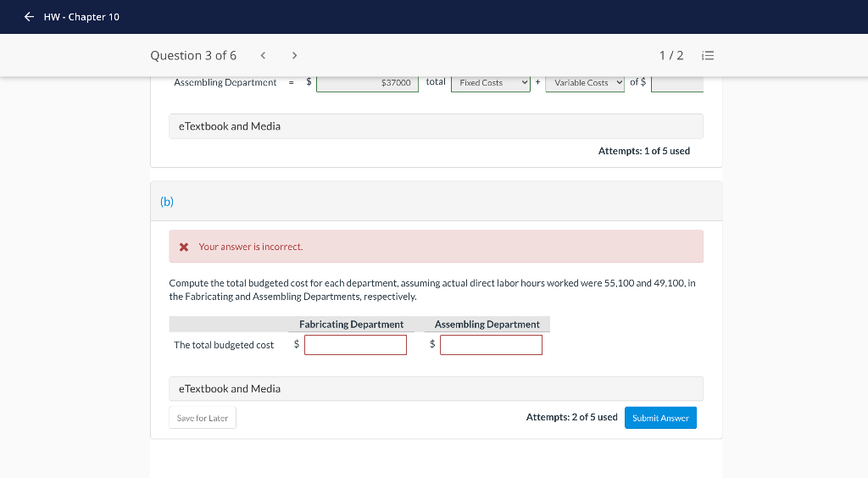Screen dimensions: 868x478
Task: Click the 'Your answer is incorrect' message
Action: 251,247
